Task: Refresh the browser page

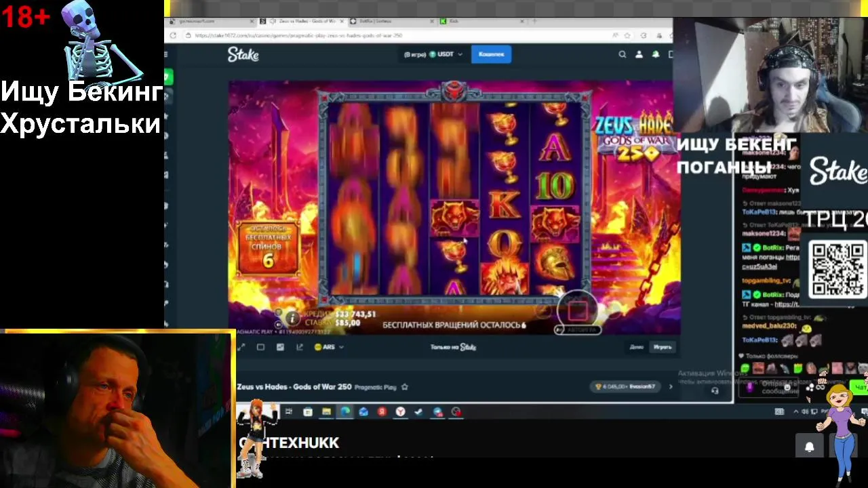Action: (x=173, y=35)
